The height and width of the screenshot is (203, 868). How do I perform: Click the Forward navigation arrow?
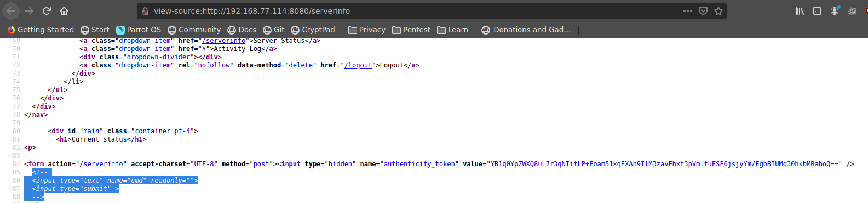tap(29, 11)
